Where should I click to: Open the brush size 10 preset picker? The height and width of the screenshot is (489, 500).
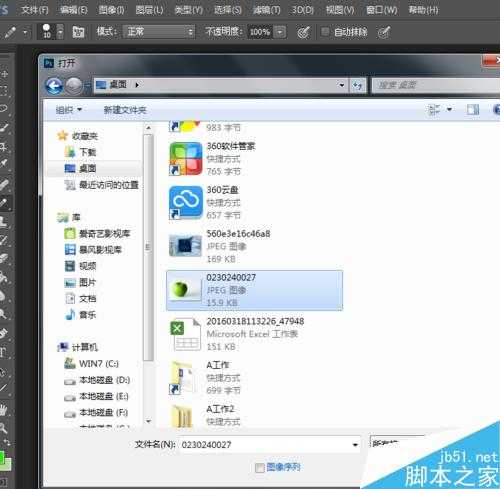tap(47, 31)
